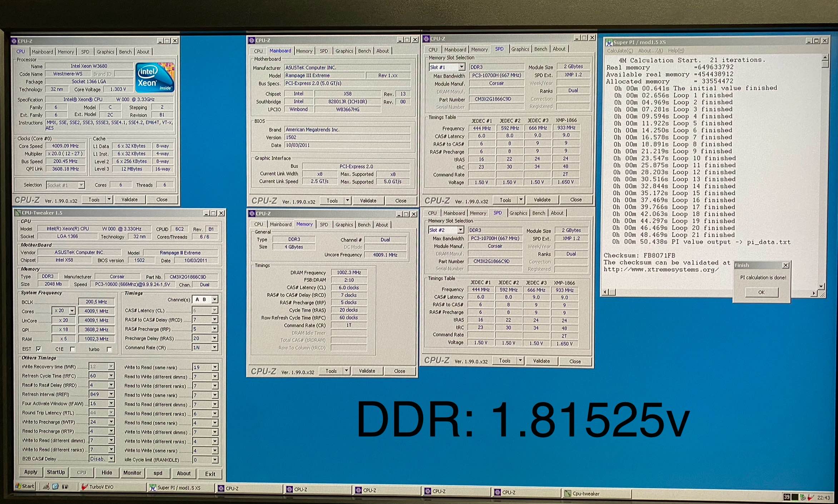Click the tray icon showing the number 39
The image size is (838, 504).
(x=787, y=497)
